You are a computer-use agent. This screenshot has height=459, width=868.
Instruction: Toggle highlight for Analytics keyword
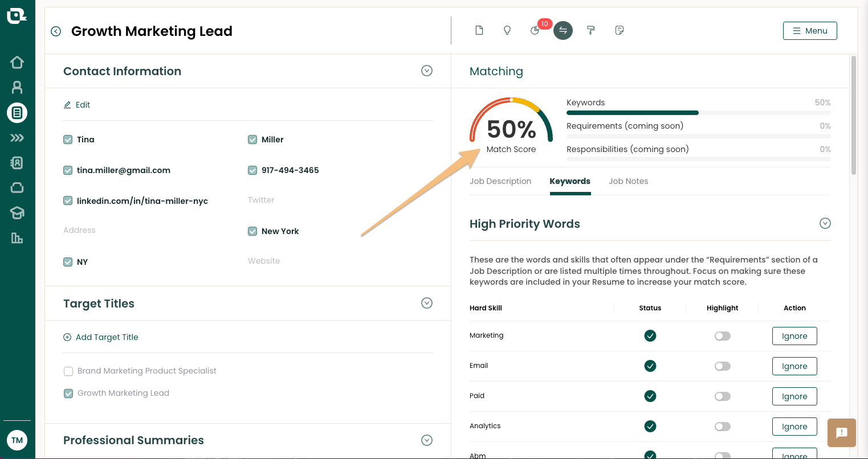(x=723, y=427)
